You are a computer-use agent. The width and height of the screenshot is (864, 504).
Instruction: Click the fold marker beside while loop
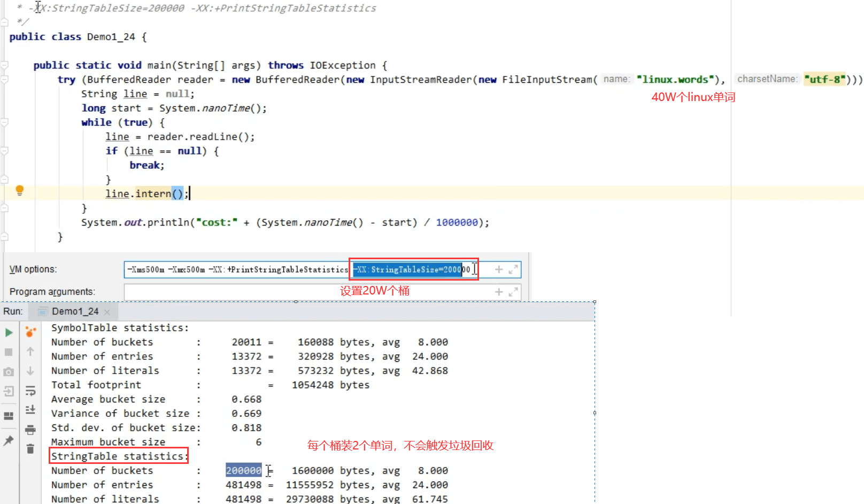click(x=4, y=122)
